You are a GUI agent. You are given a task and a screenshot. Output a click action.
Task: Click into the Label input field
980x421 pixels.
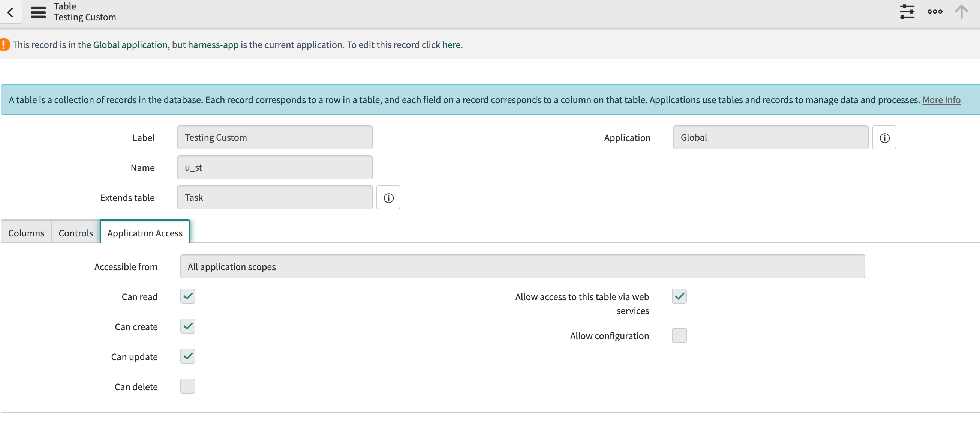pyautogui.click(x=274, y=138)
